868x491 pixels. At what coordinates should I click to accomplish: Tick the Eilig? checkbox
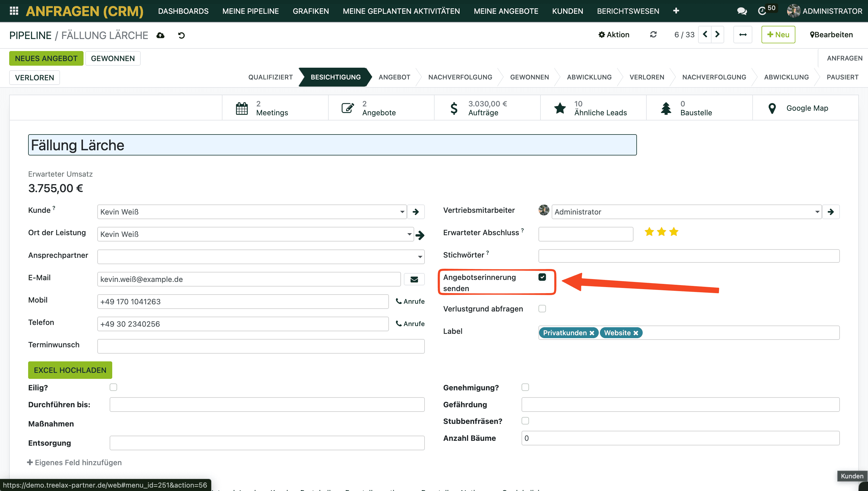(x=113, y=387)
